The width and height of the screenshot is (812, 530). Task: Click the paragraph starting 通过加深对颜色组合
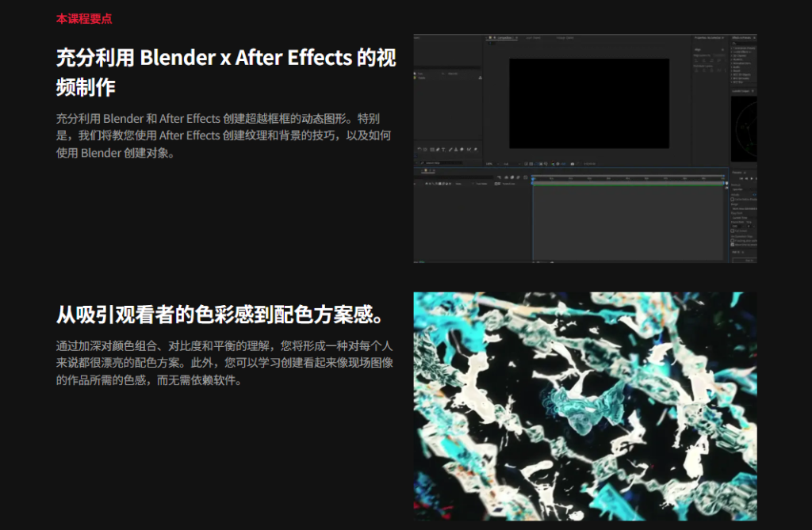tap(224, 363)
